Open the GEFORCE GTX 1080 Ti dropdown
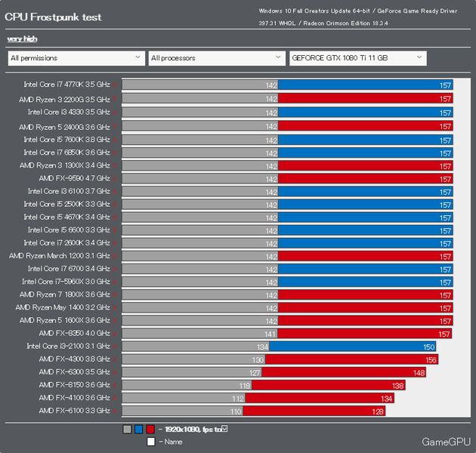 [358, 58]
